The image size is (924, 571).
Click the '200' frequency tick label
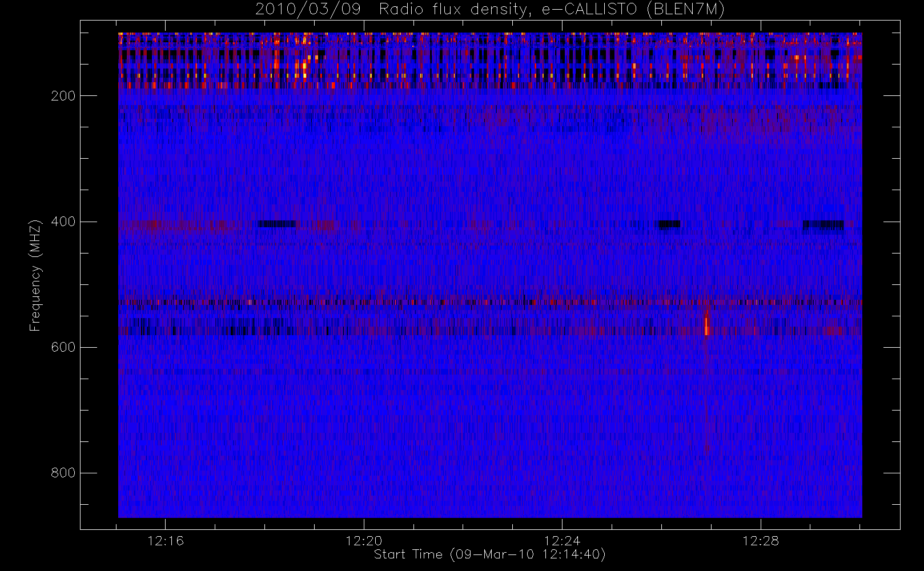[x=63, y=96]
